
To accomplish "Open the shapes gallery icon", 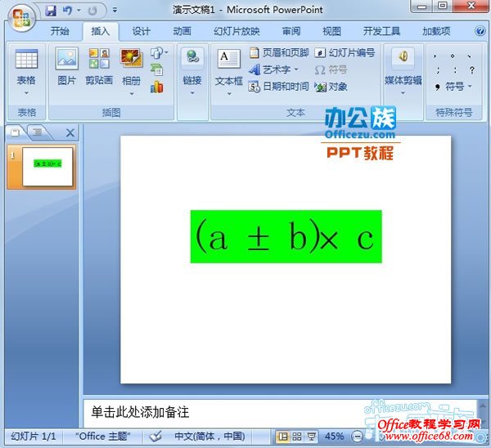I will point(159,53).
